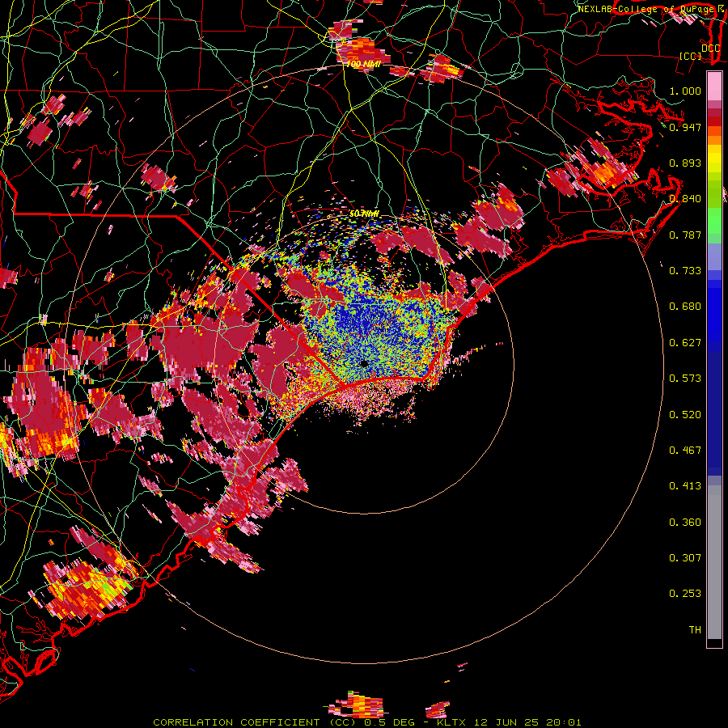Click the yellow swatch in the color bar

(714, 159)
